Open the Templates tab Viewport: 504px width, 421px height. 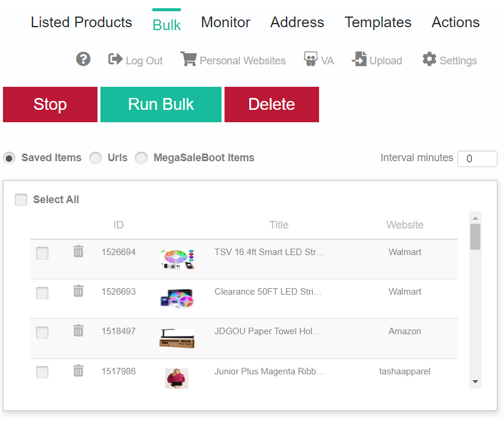pos(378,22)
